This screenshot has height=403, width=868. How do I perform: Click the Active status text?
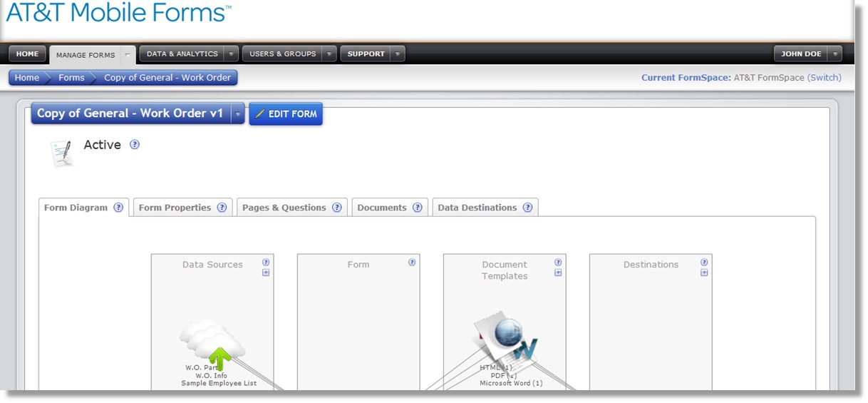coord(102,145)
